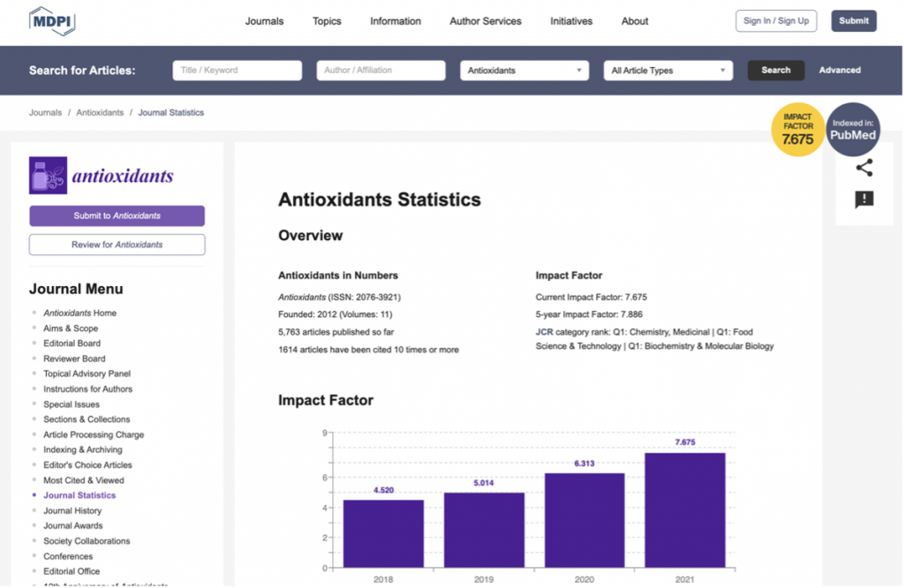The width and height of the screenshot is (904, 588).
Task: Click the 4.520 bar value label
Action: (383, 490)
